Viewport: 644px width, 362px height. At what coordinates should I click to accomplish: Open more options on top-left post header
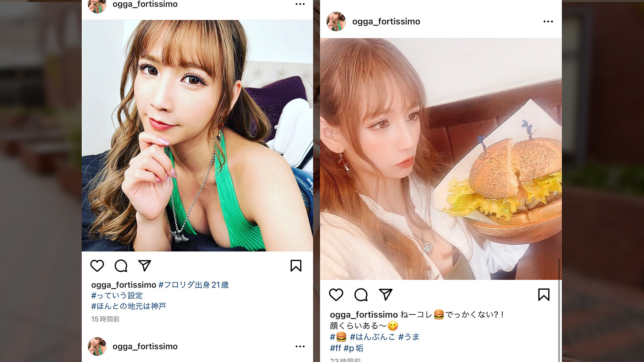[300, 4]
